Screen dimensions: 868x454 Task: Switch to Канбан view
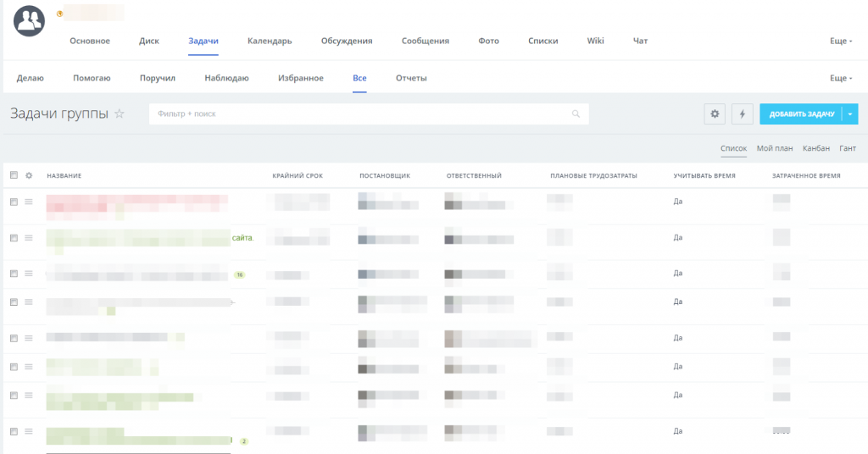[816, 148]
